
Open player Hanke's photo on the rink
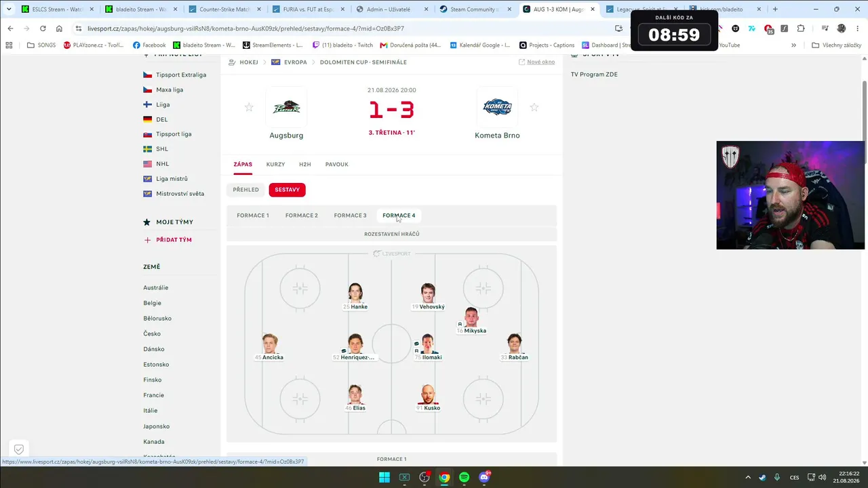355,293
